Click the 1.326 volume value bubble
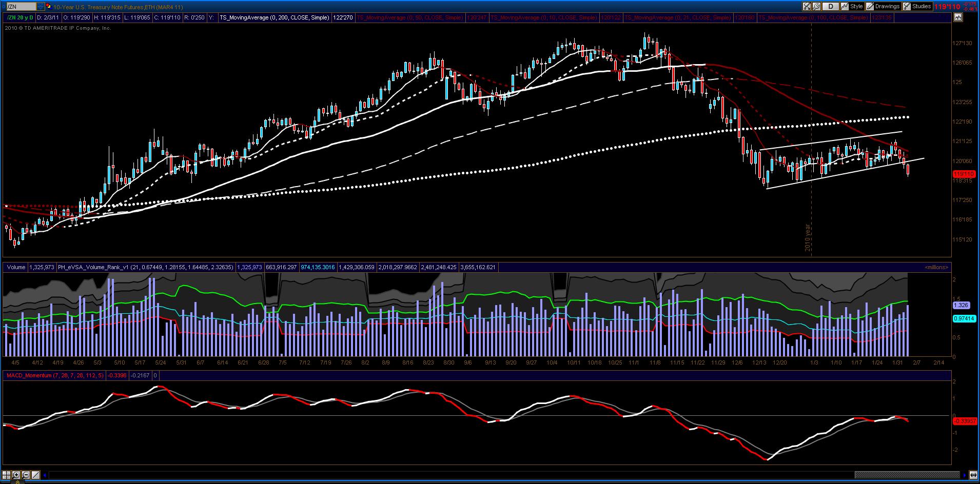 tap(961, 305)
